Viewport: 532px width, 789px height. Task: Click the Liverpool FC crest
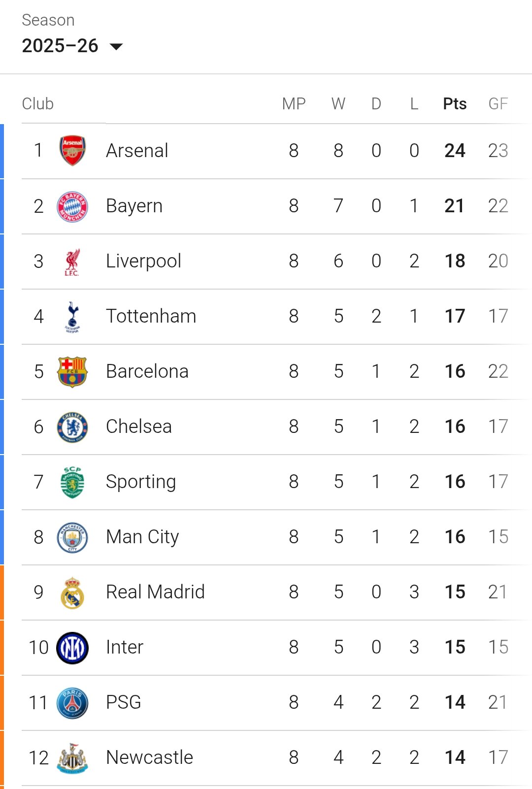[x=72, y=262]
